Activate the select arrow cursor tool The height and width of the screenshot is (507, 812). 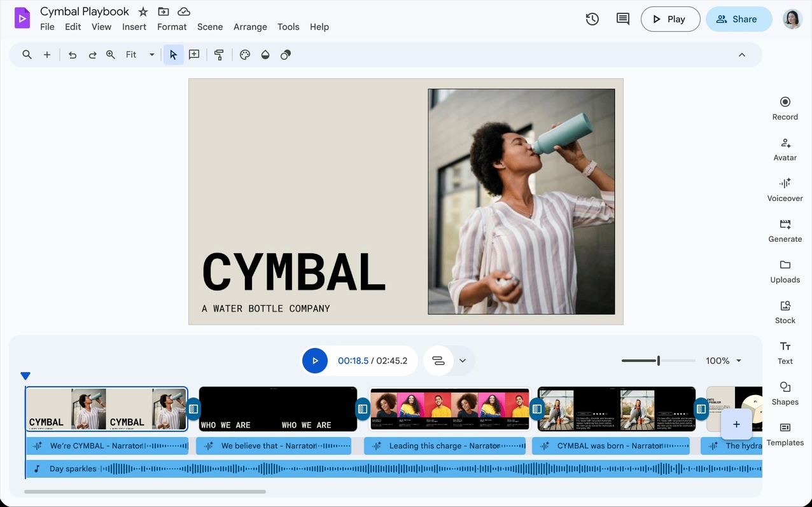click(x=173, y=55)
